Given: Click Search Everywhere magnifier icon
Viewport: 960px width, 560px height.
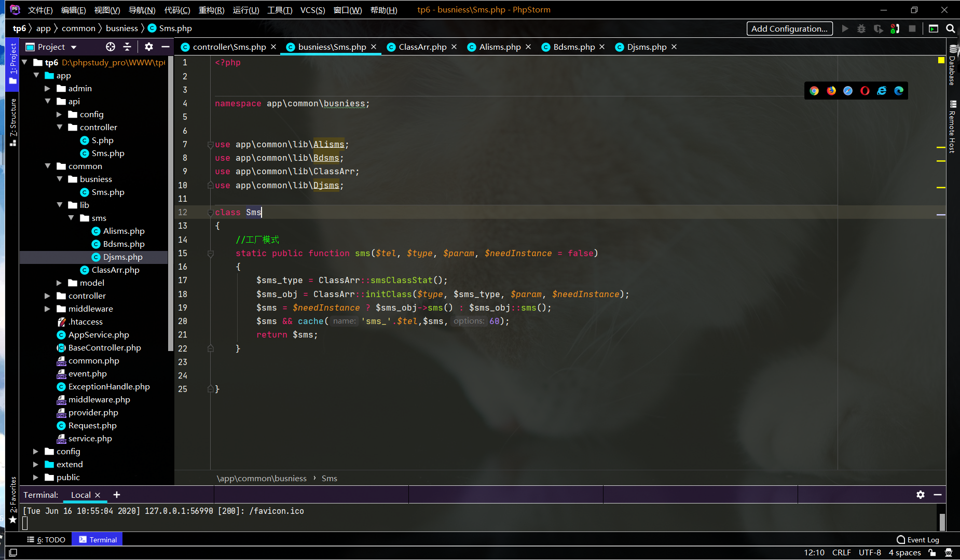Looking at the screenshot, I should click(950, 29).
